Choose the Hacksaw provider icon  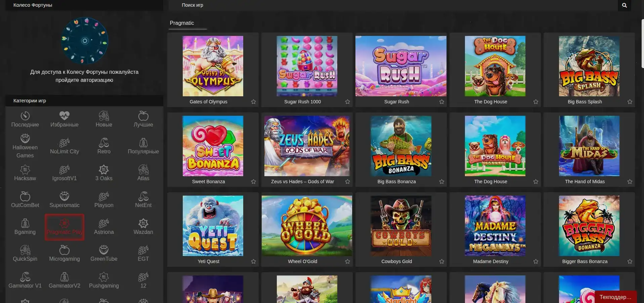click(25, 173)
